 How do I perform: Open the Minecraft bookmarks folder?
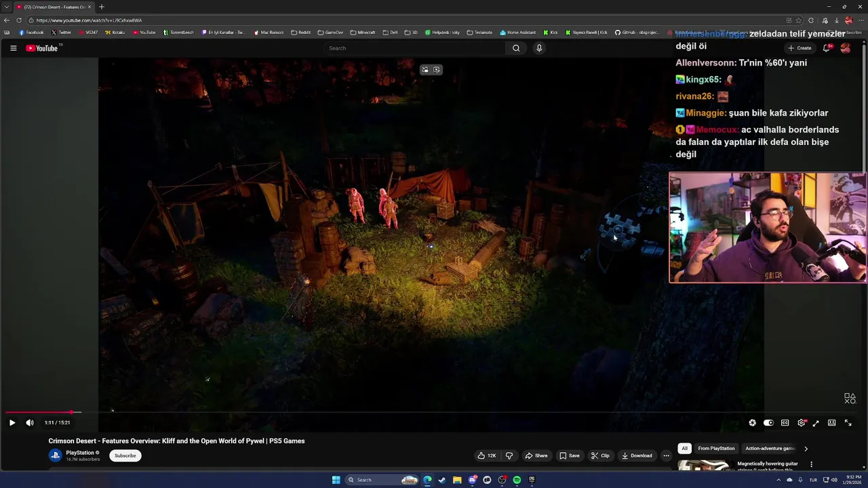363,33
